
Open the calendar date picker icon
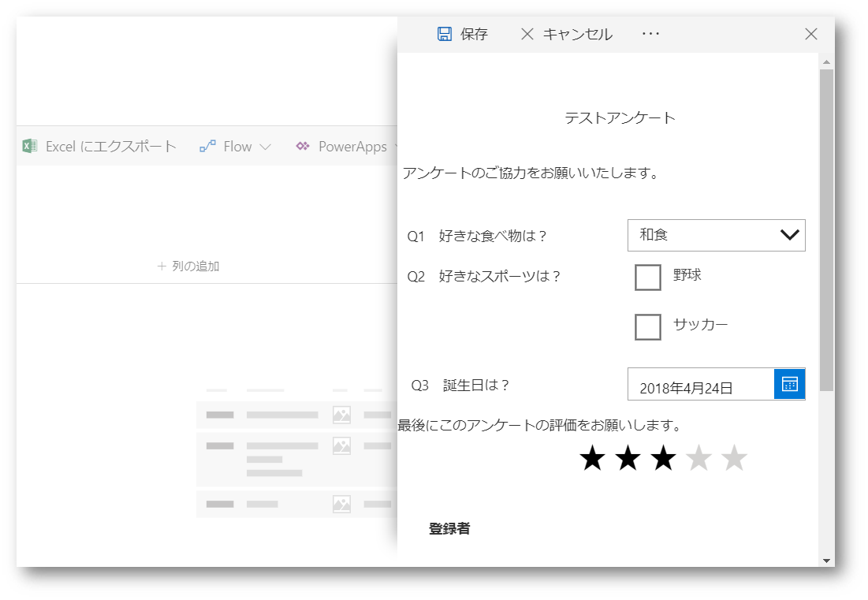coord(789,384)
